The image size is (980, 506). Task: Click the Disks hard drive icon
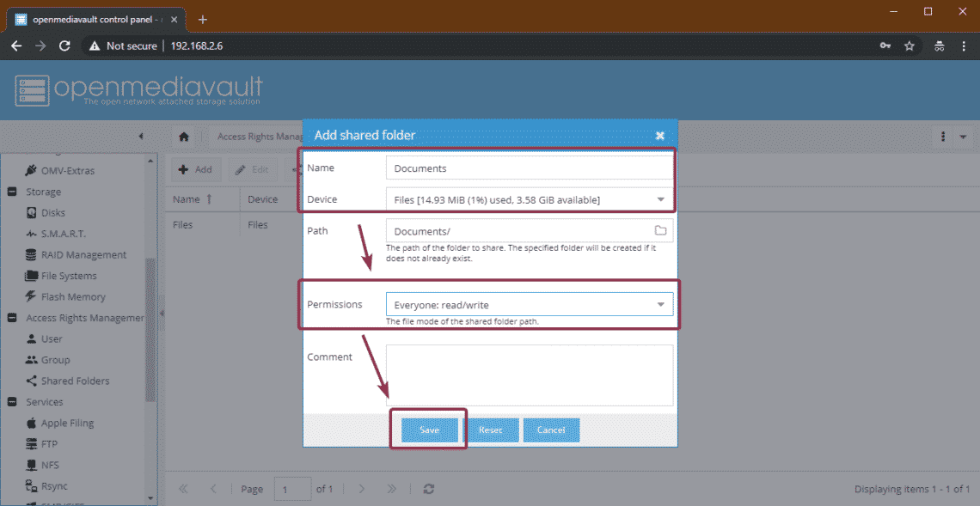pos(31,213)
